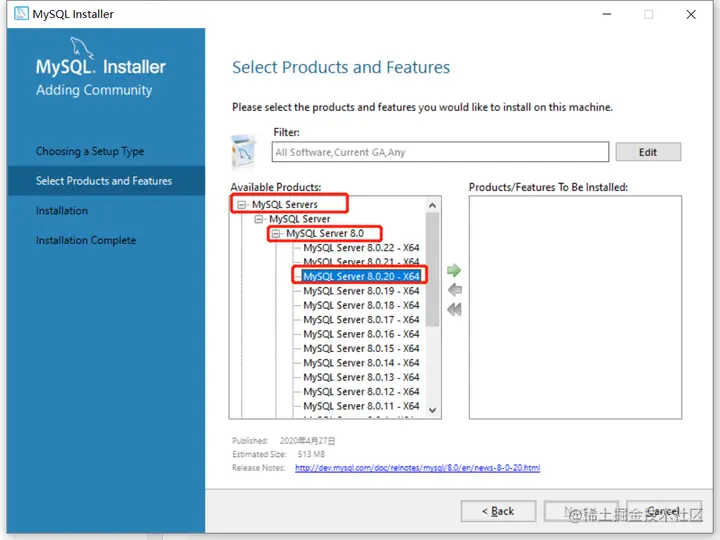This screenshot has height=540, width=720.
Task: Select MySQL Server 8.0.16 - X64
Action: [x=361, y=334]
